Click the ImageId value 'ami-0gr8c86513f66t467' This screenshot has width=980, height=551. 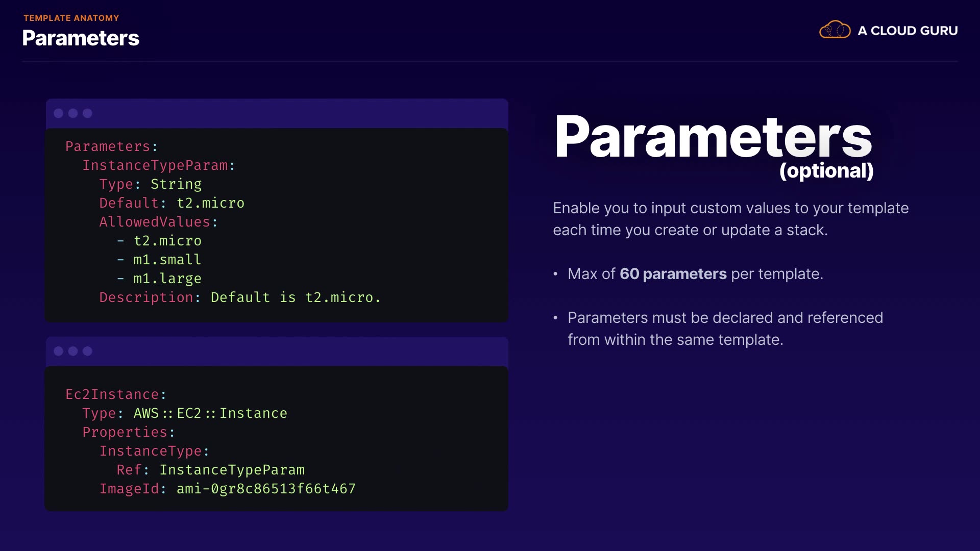266,489
